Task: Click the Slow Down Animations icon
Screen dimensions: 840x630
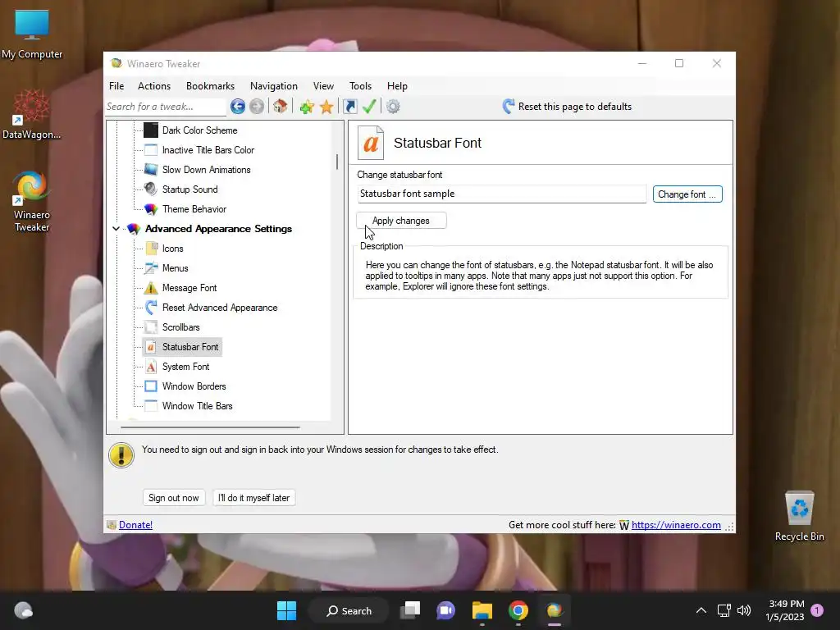Action: [x=151, y=169]
